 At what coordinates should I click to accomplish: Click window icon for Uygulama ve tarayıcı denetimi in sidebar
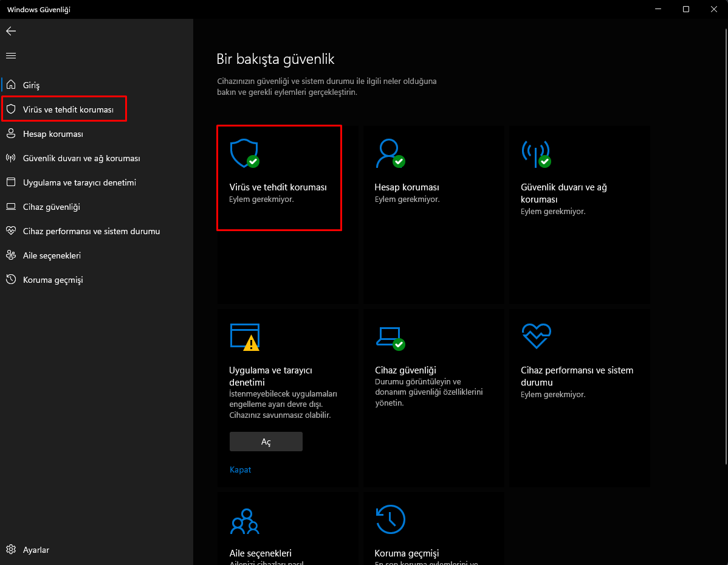point(11,182)
